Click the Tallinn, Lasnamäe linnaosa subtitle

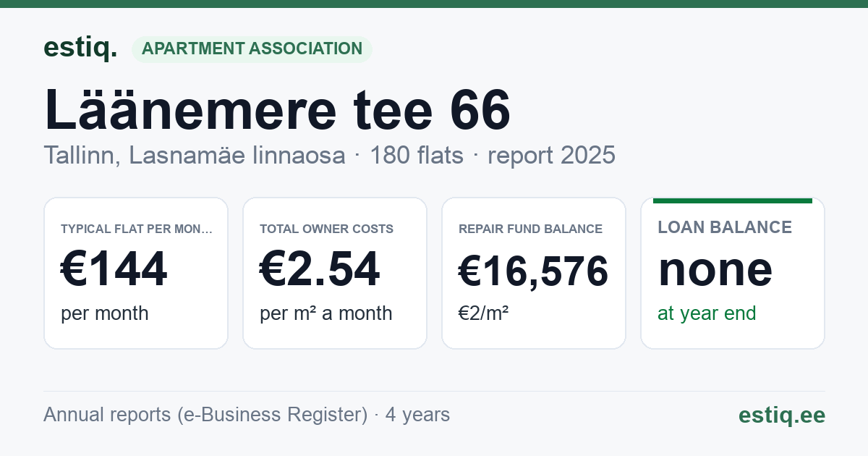pos(195,155)
